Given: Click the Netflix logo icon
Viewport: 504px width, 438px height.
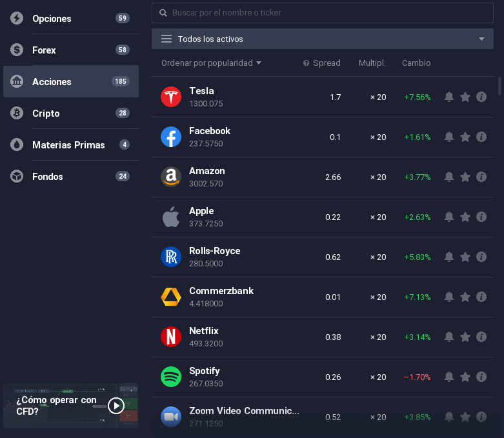Looking at the screenshot, I should (171, 337).
